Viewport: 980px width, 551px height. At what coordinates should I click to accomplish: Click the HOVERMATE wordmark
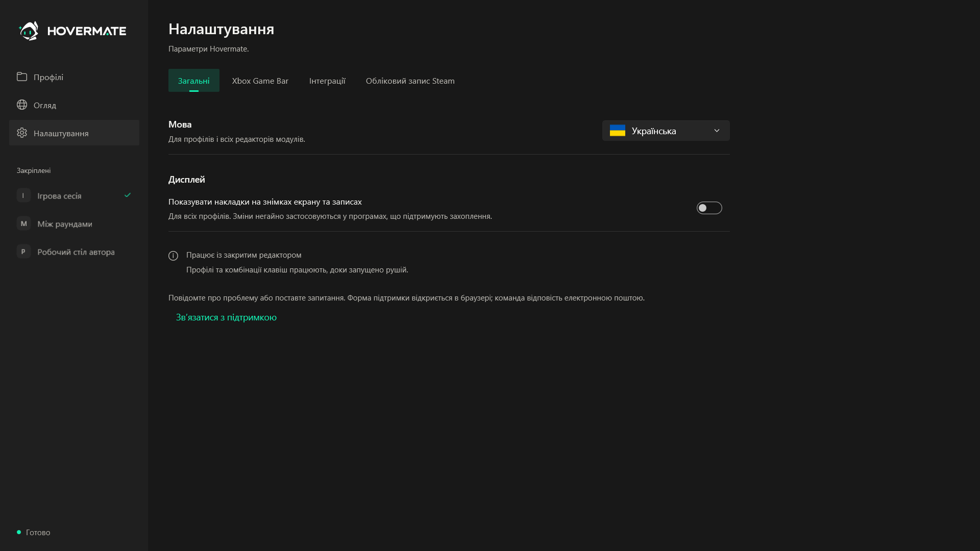click(87, 31)
